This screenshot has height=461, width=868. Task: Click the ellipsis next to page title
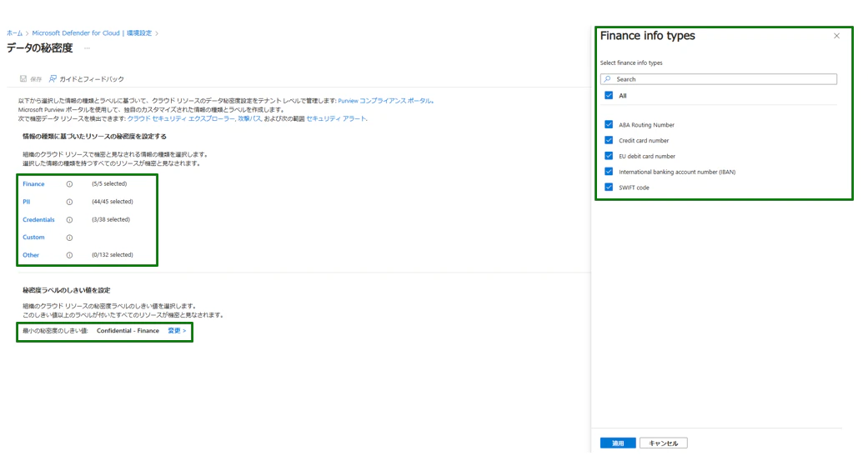click(87, 48)
